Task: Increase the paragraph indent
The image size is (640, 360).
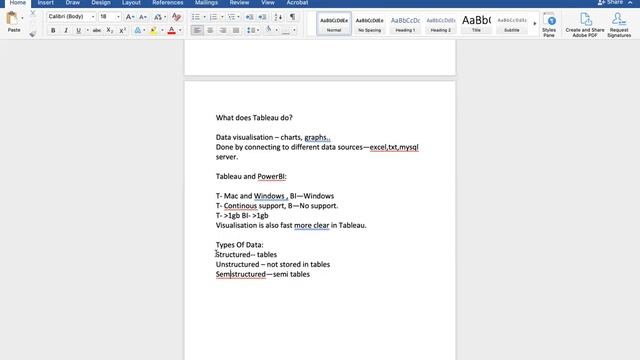Action: [262, 17]
